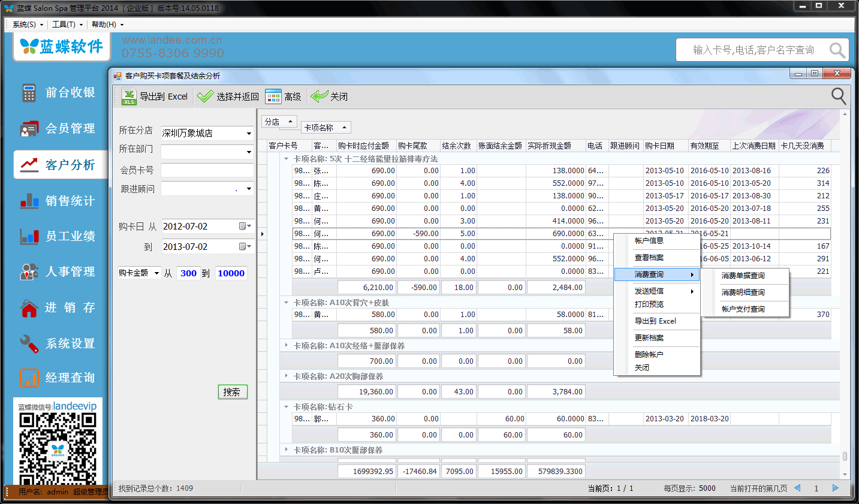Click the landeevip WeChat QR code image
Screen dimensions: 859x504
tap(58, 448)
